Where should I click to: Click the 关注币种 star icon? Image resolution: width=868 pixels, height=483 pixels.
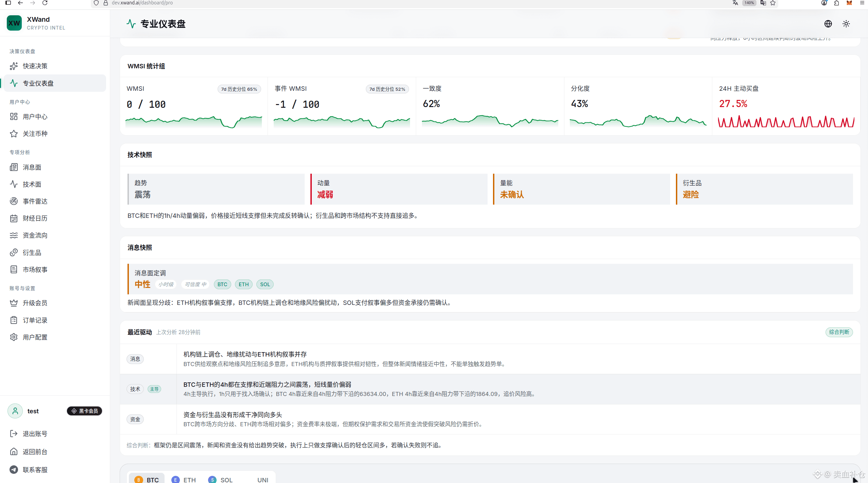click(x=14, y=134)
